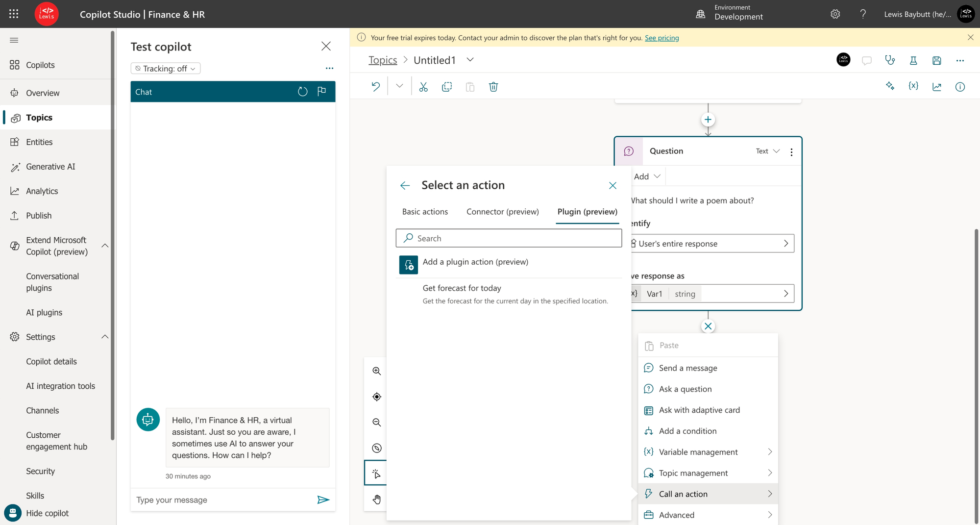The width and height of the screenshot is (980, 525).
Task: Reset the test chat conversation
Action: [x=303, y=92]
